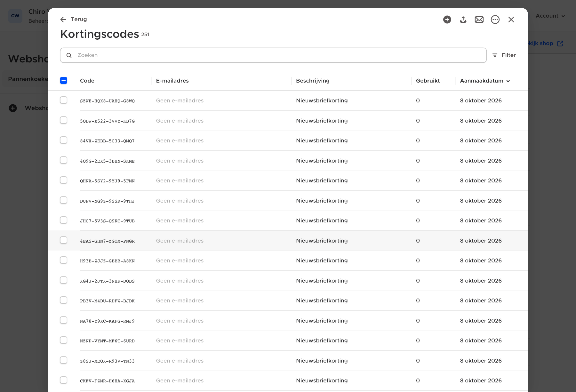
Task: Go back with the Terug arrow
Action: click(x=74, y=19)
